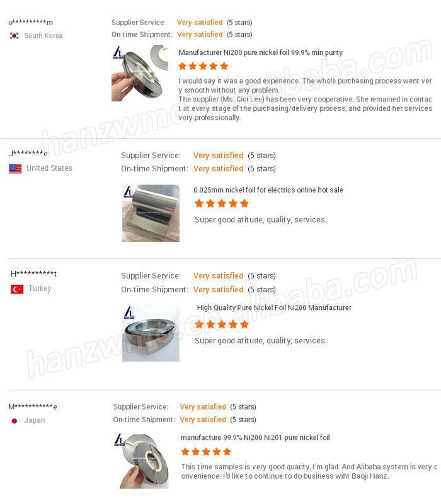Open the 0.025mm nickel foil product image
The height and width of the screenshot is (504, 441).
(151, 213)
